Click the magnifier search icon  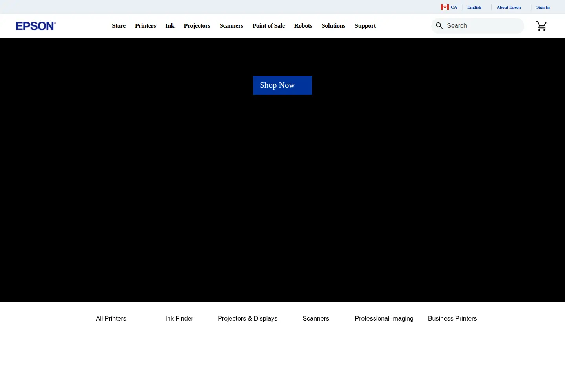tap(439, 25)
